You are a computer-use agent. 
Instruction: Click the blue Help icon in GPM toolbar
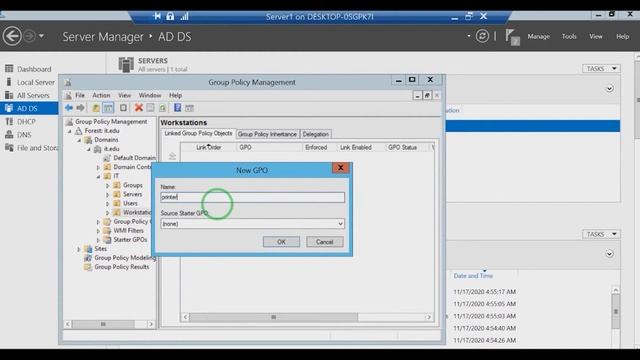pos(177,108)
